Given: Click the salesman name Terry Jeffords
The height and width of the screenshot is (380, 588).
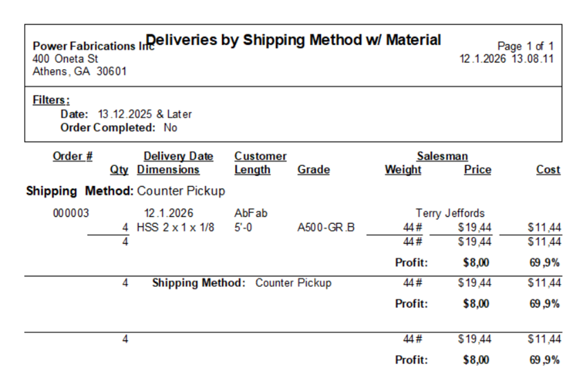Looking at the screenshot, I should pyautogui.click(x=450, y=213).
